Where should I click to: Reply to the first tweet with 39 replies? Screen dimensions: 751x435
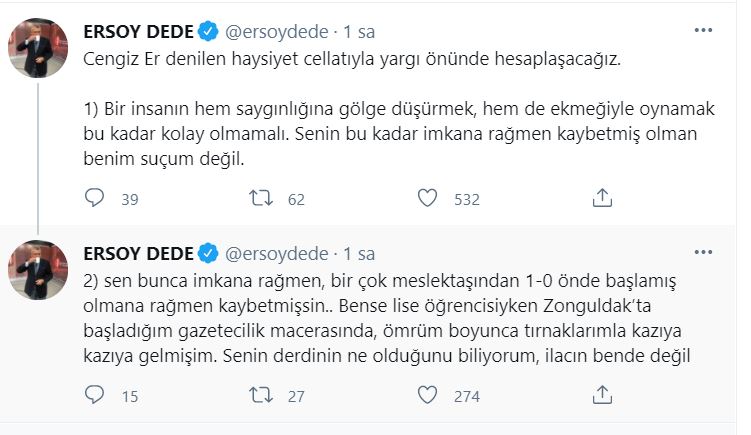click(95, 199)
